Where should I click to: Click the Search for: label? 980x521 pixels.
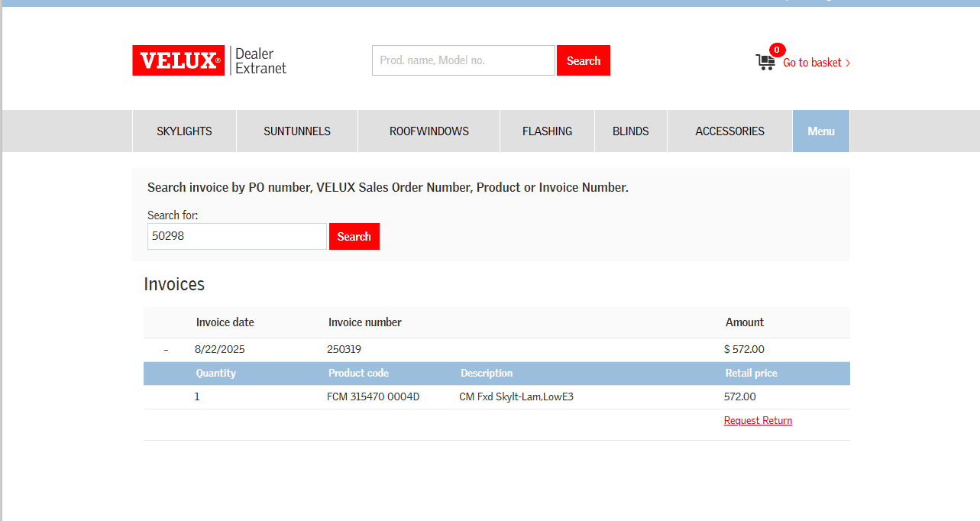(173, 215)
